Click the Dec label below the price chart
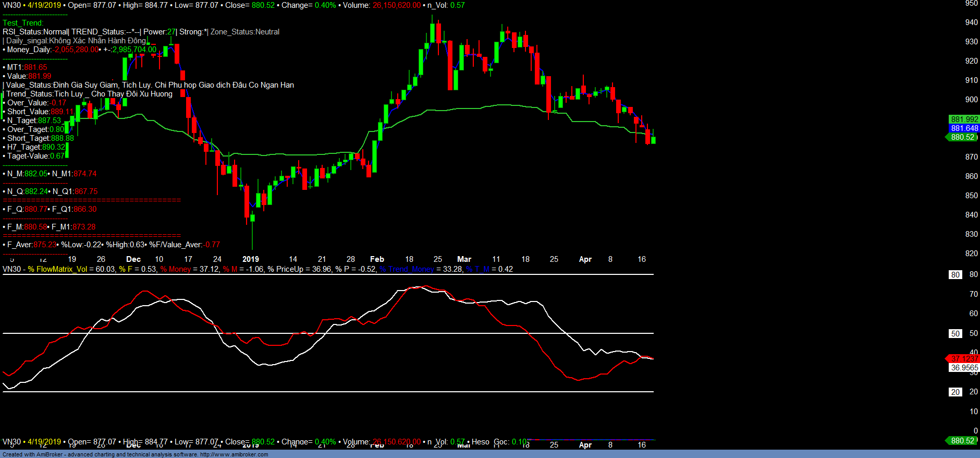 133,259
